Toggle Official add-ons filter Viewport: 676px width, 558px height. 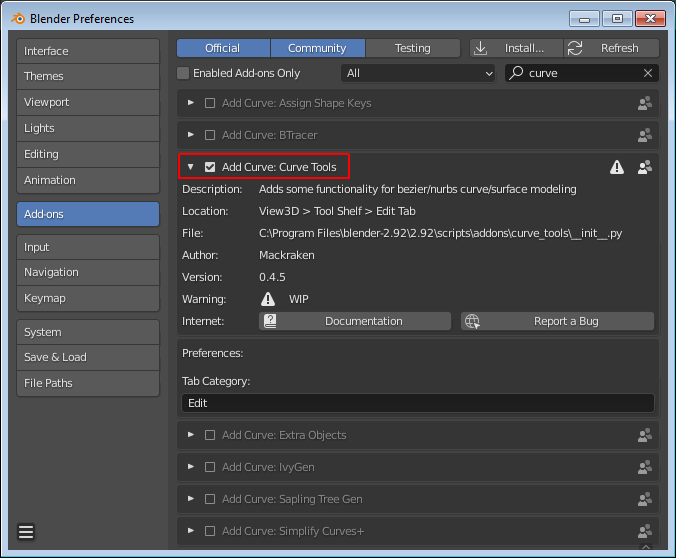click(x=223, y=48)
